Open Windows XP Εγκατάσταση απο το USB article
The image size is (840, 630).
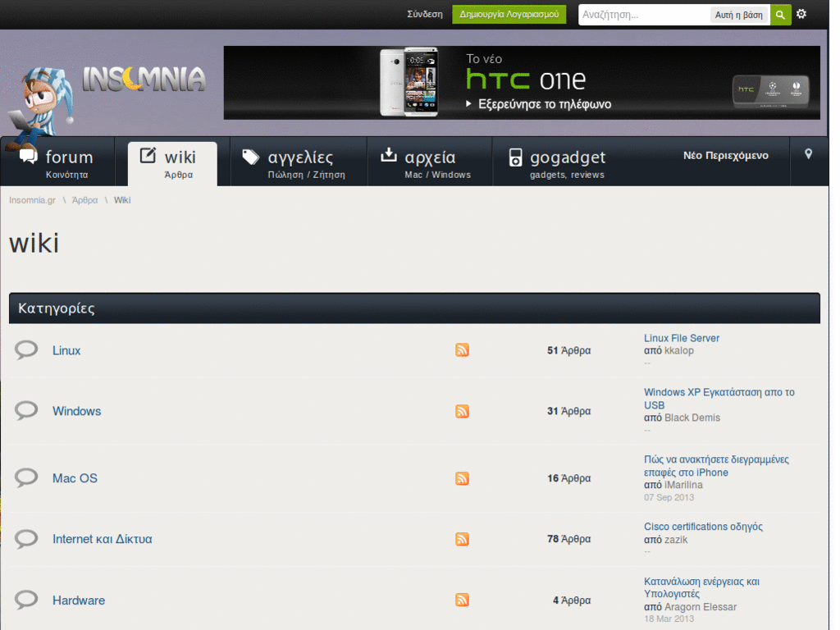coord(719,399)
